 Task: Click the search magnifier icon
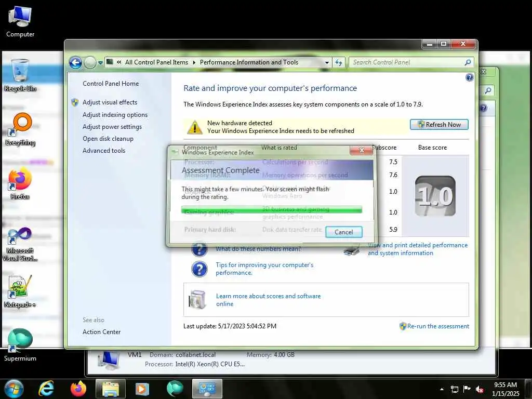click(x=468, y=62)
